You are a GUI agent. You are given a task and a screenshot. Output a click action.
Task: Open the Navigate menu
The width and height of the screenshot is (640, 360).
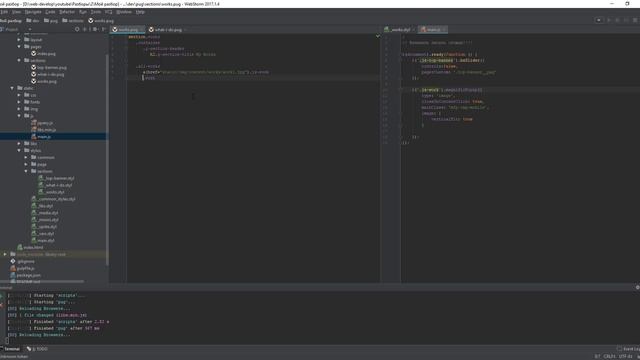[33, 12]
